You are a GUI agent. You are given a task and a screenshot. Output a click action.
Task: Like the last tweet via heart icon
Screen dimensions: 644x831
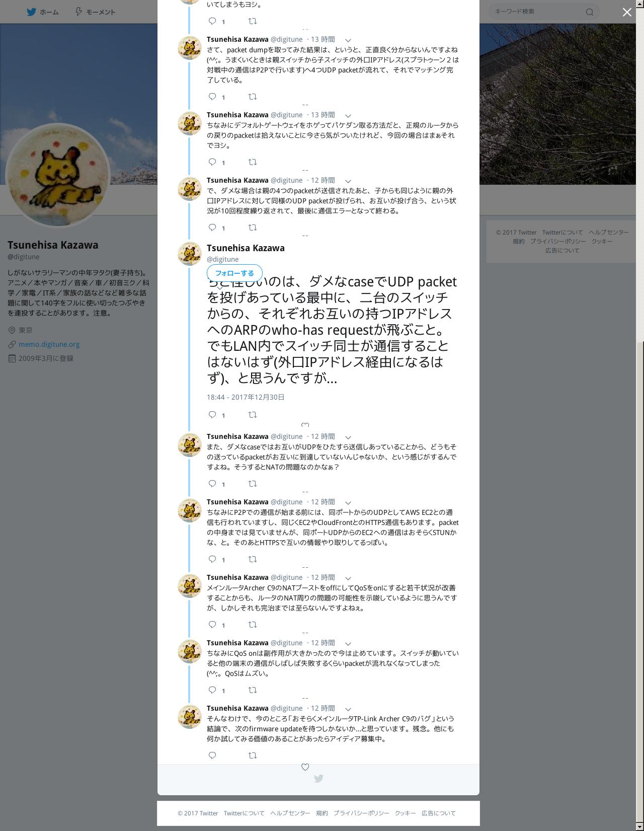coord(305,767)
